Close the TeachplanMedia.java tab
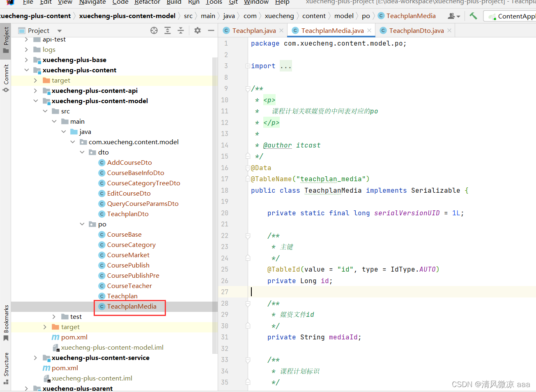The width and height of the screenshot is (536, 392). (369, 30)
